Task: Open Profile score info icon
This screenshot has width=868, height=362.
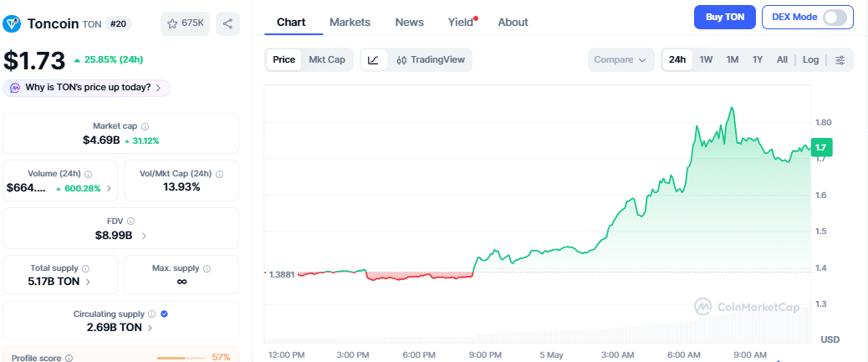Action: coord(69,358)
